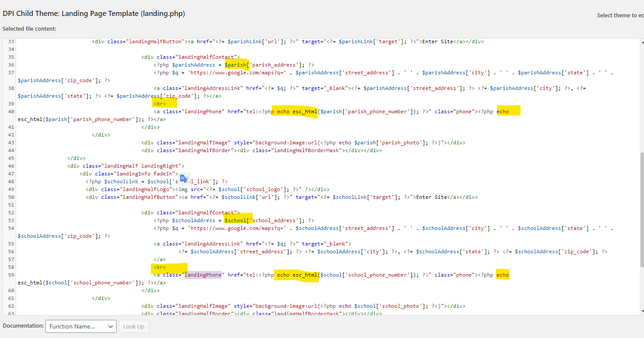Click the highlighted echo ending line 40
644x338 pixels.
tap(503, 112)
